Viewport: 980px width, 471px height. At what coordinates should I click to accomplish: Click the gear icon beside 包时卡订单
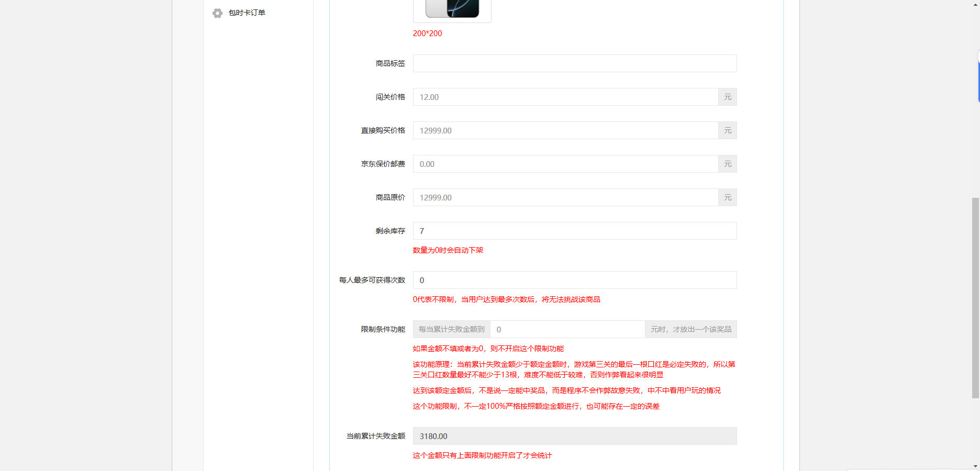tap(217, 13)
